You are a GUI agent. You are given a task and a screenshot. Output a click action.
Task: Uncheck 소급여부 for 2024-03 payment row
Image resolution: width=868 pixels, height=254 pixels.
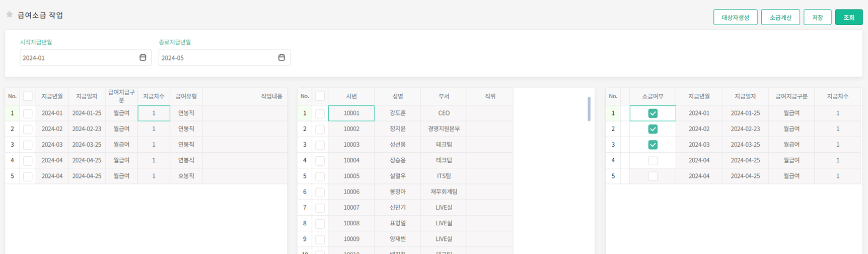(x=653, y=145)
